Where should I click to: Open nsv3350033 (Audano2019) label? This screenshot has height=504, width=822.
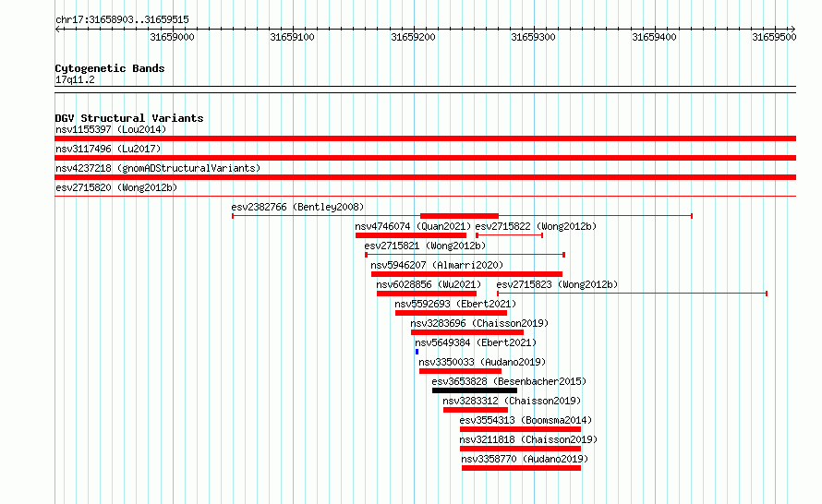click(x=482, y=362)
